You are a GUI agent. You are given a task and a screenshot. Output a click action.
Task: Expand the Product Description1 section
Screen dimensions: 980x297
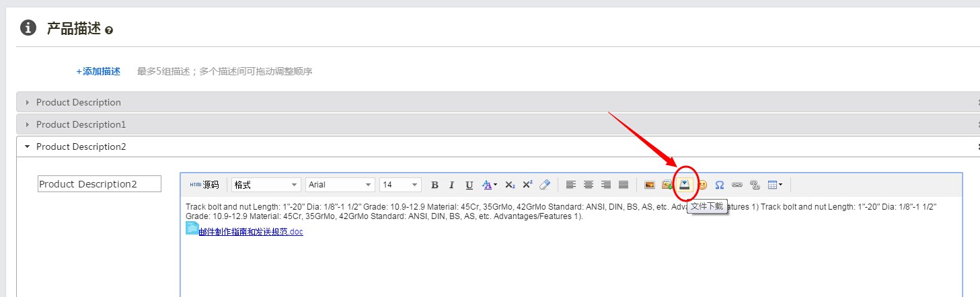81,124
